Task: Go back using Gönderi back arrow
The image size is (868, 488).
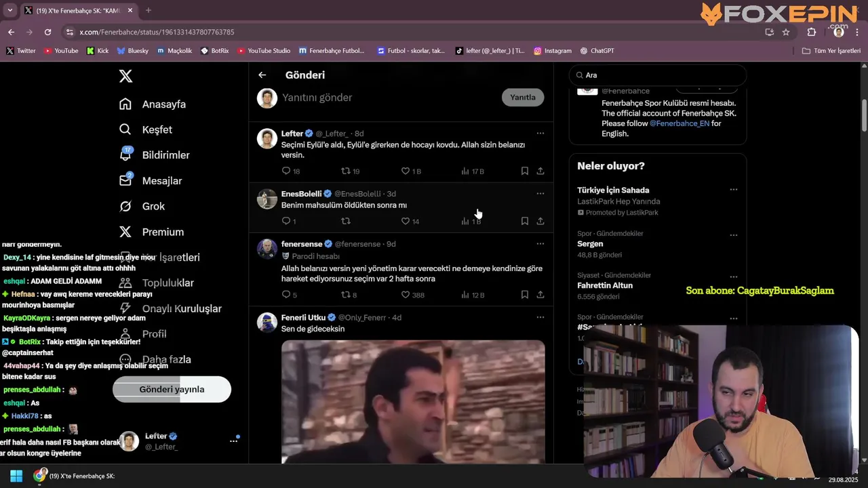Action: pyautogui.click(x=262, y=75)
